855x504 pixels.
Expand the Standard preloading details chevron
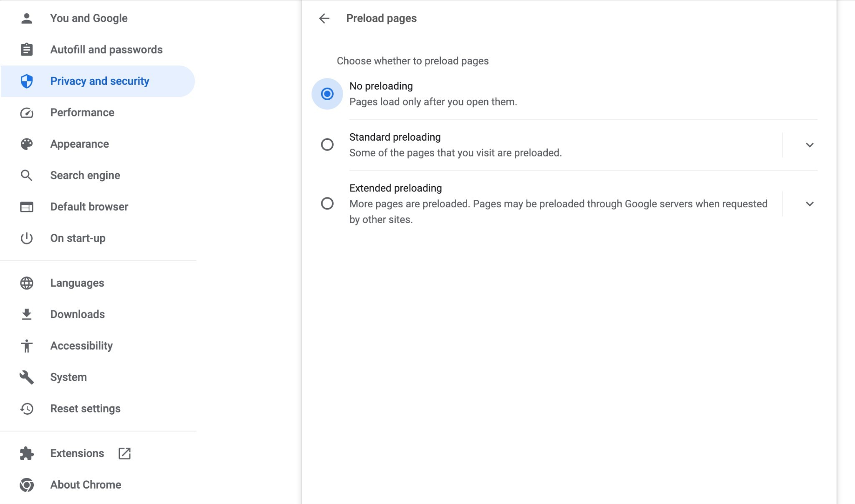point(809,145)
